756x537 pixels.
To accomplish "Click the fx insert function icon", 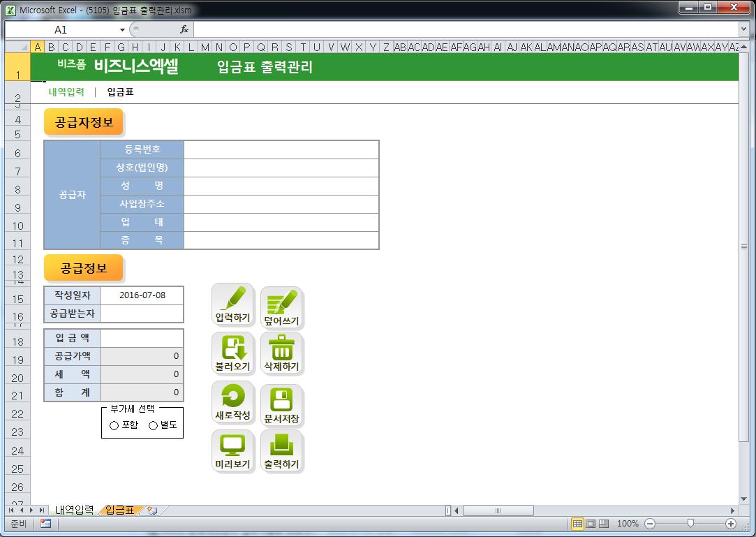I will pos(184,29).
